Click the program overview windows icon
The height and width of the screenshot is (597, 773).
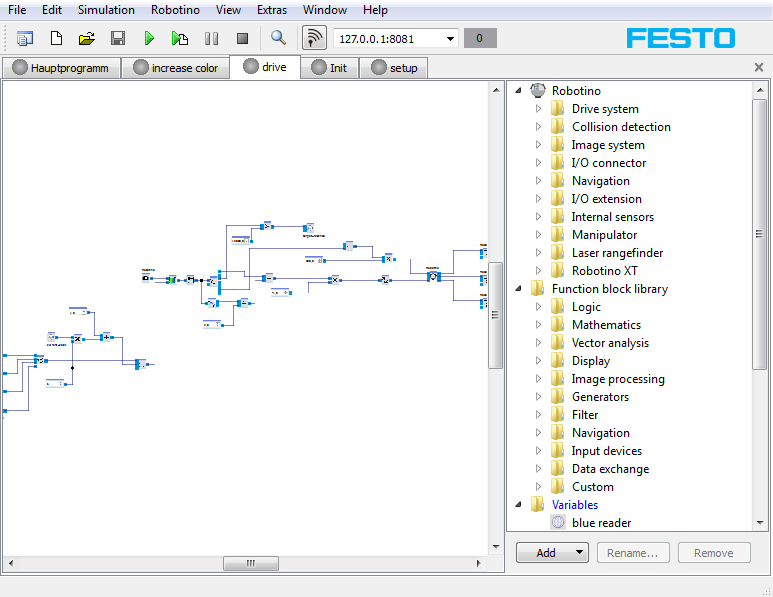coord(25,38)
